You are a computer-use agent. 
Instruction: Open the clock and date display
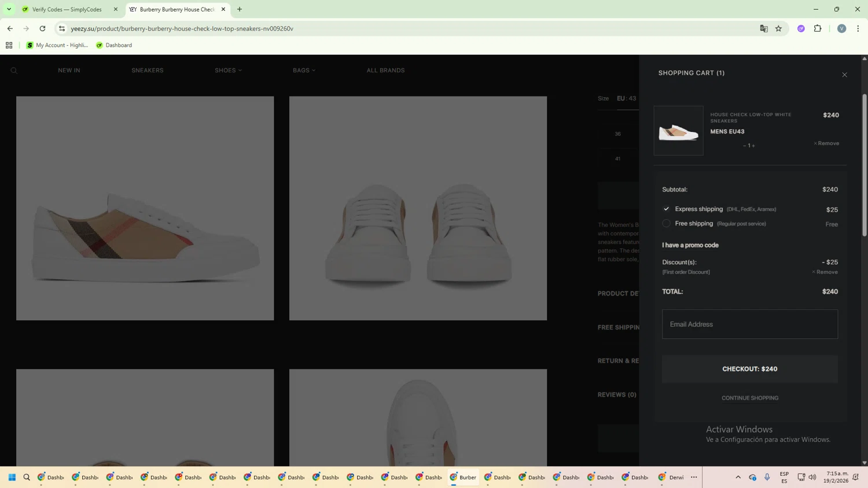[837, 477]
